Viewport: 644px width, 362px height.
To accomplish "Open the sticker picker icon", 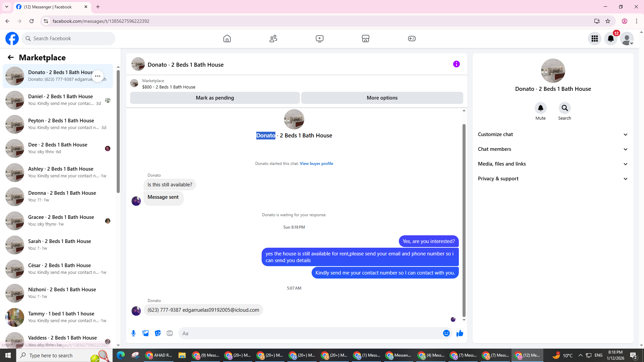I will 158,333.
